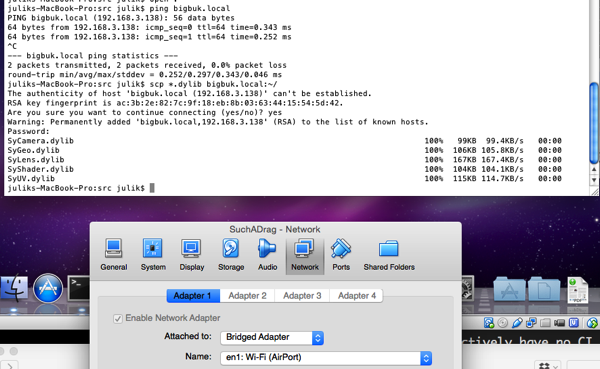Viewport: 600px width, 369px height.
Task: Select the Adapter 1 tab
Action: click(x=193, y=296)
